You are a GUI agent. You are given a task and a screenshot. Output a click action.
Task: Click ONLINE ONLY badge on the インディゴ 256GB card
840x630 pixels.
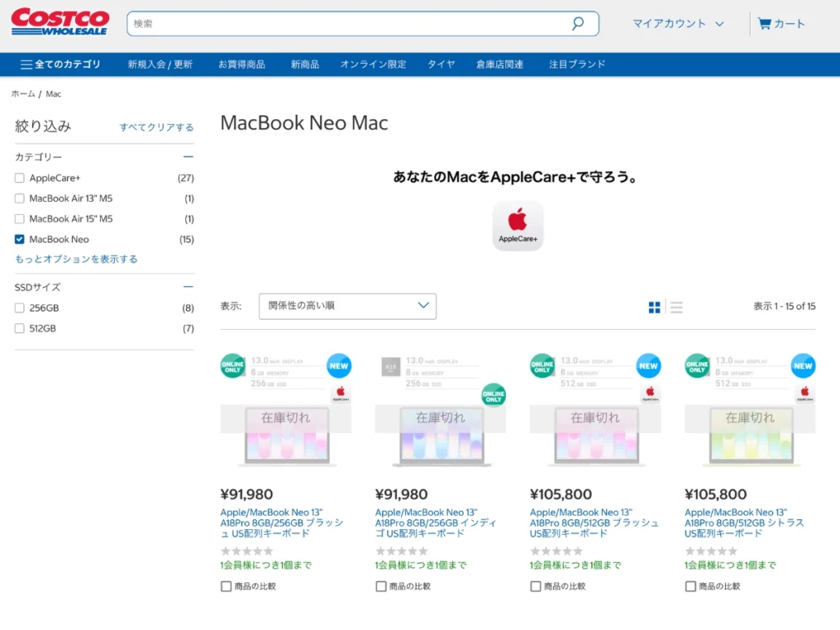pyautogui.click(x=493, y=395)
